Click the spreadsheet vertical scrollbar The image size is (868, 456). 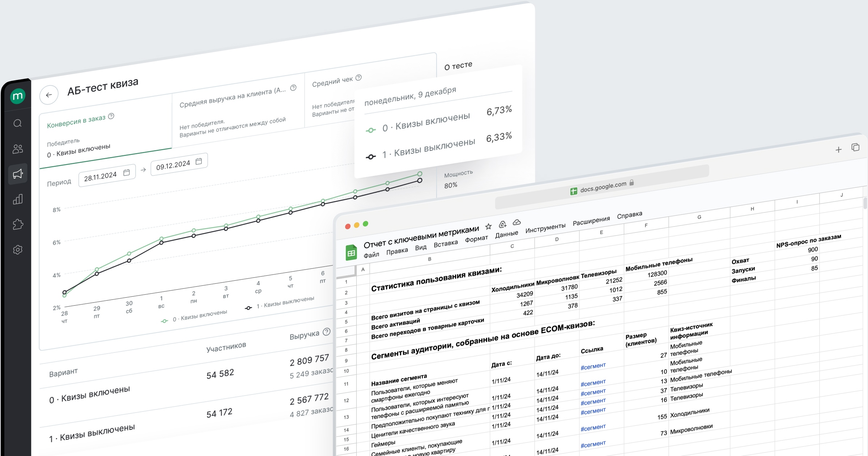(x=865, y=204)
